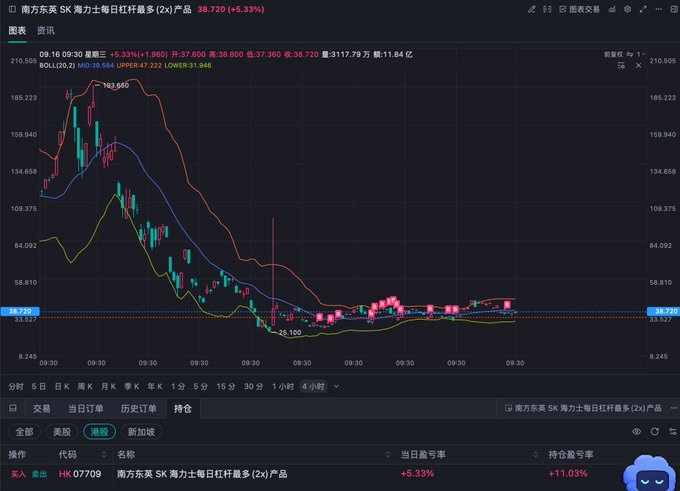Click the latest B buy marker on chart

[507, 305]
